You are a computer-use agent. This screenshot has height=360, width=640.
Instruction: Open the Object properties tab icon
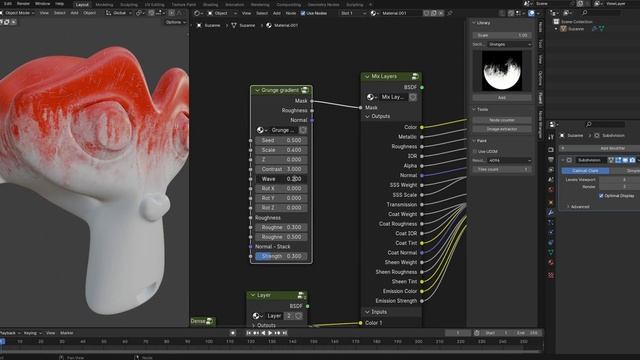[x=551, y=202]
